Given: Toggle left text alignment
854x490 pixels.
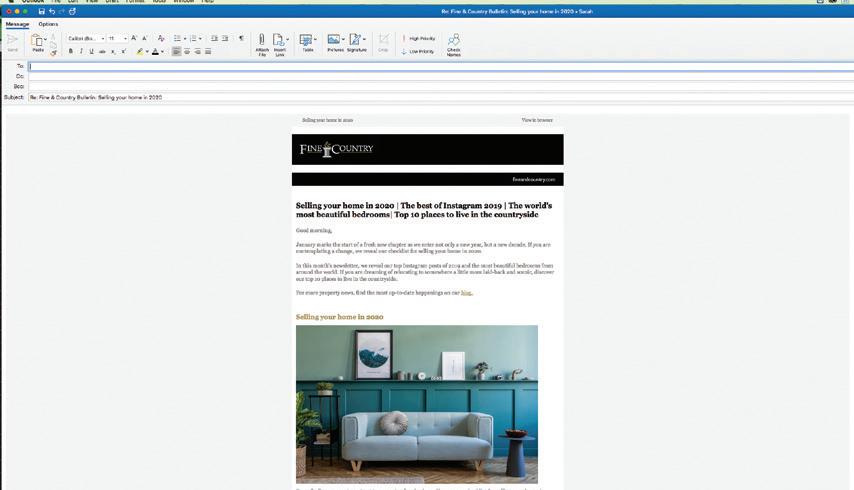Looking at the screenshot, I should [176, 52].
